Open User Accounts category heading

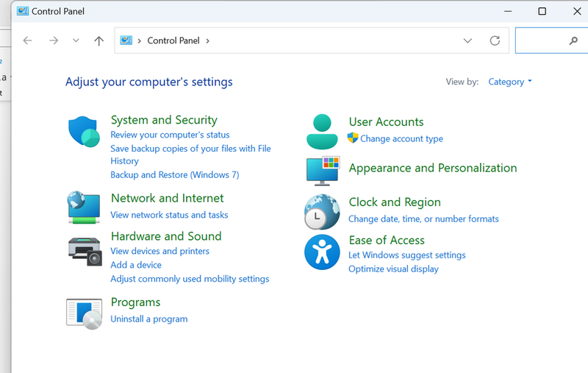pos(386,121)
